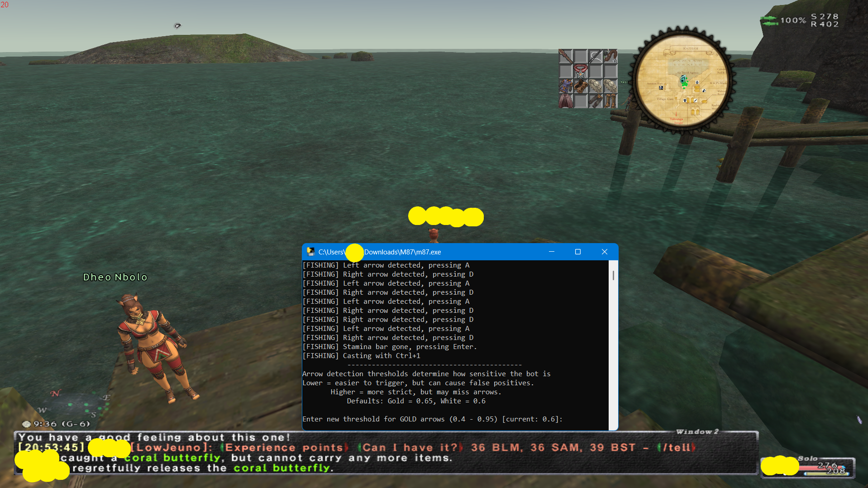868x488 pixels.
Task: Select the empty waist equipment slot
Action: click(581, 101)
